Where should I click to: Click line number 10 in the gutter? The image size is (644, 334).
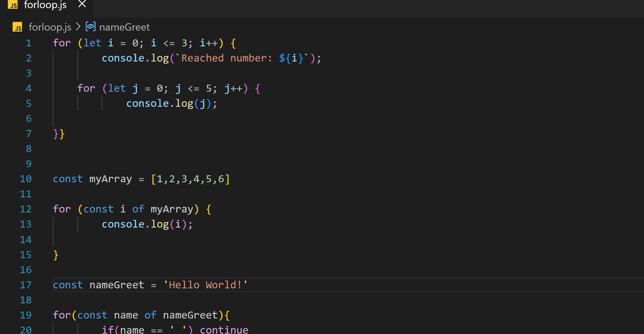coord(25,179)
